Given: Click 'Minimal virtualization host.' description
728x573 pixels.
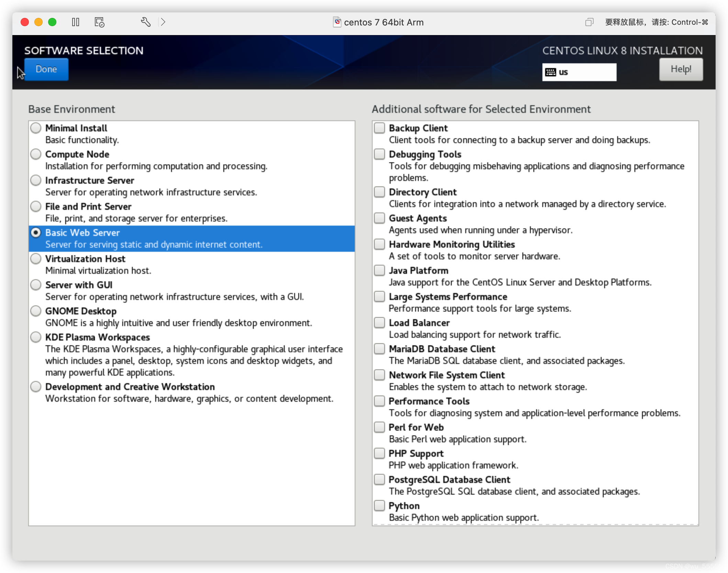Looking at the screenshot, I should tap(98, 271).
